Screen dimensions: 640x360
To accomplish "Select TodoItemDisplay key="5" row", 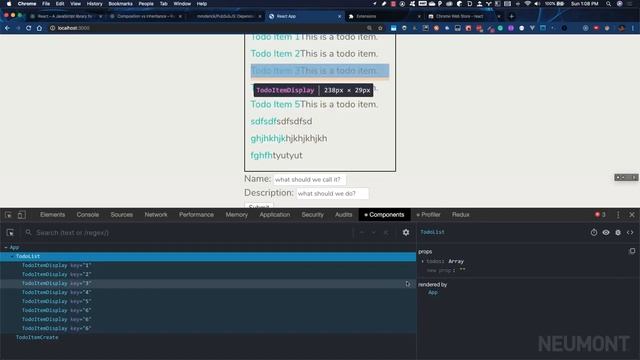I will [208, 301].
